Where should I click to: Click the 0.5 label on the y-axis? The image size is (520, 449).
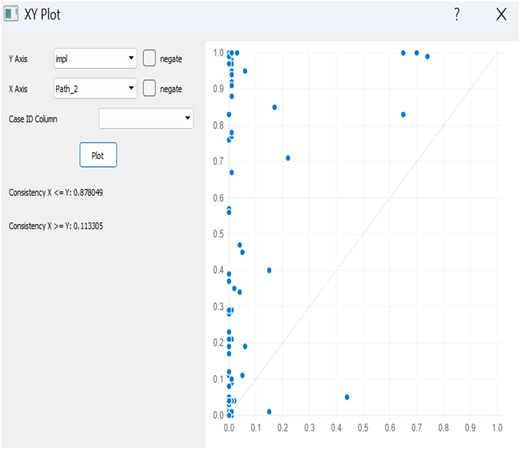pyautogui.click(x=218, y=234)
